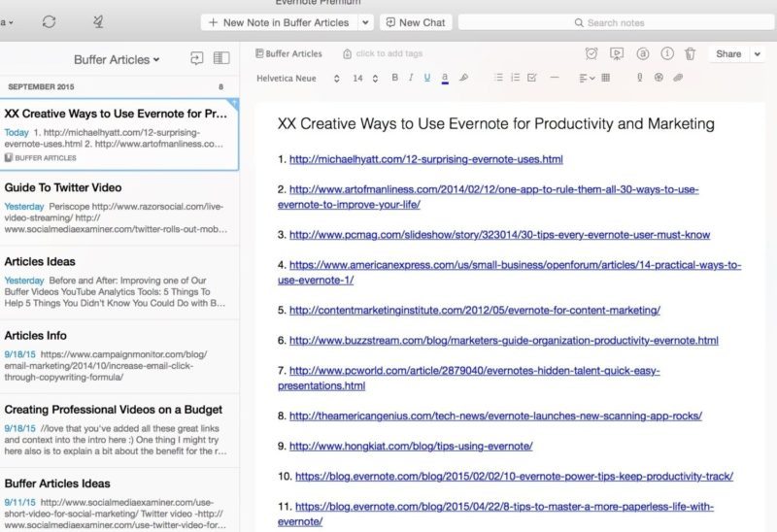Click the Share button
777x532 pixels.
(727, 54)
